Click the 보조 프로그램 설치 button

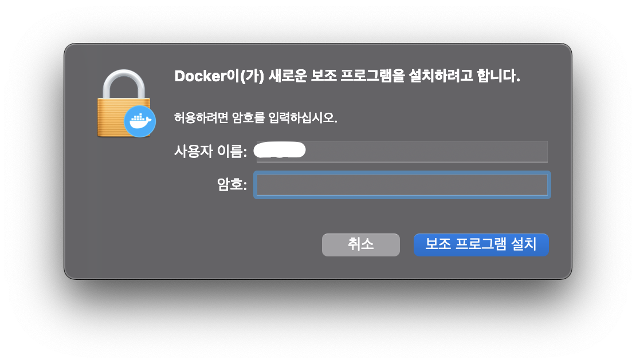(481, 244)
